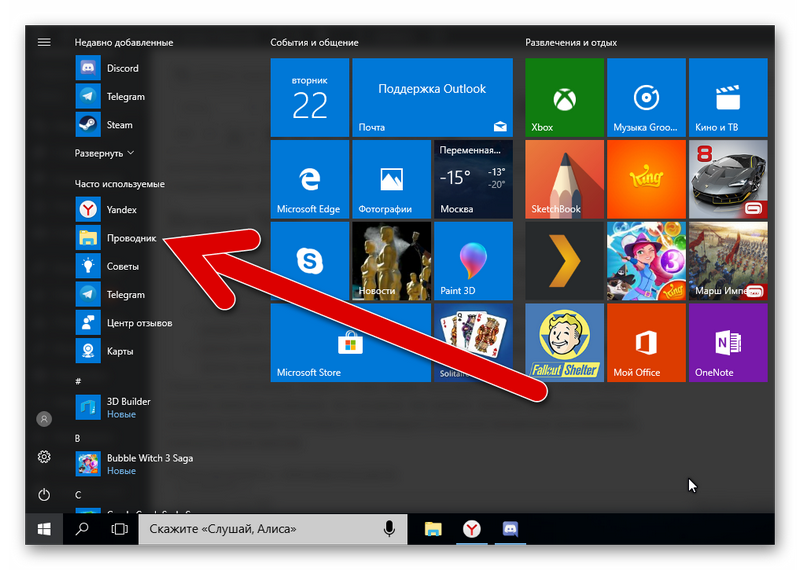Click the taskbar search magnifier icon
The width and height of the screenshot is (800, 570).
82,529
